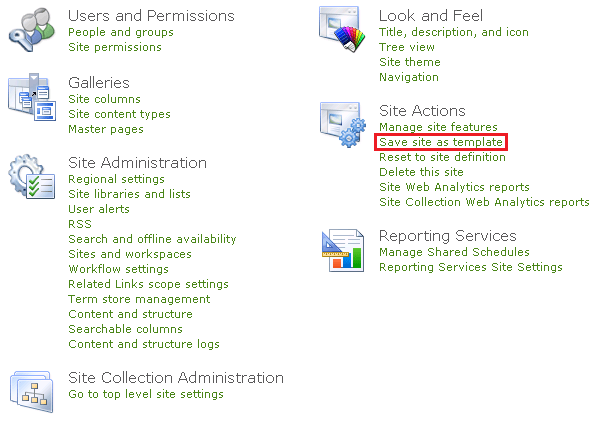602x429 pixels.
Task: Click the Reporting Services heading
Action: (448, 236)
